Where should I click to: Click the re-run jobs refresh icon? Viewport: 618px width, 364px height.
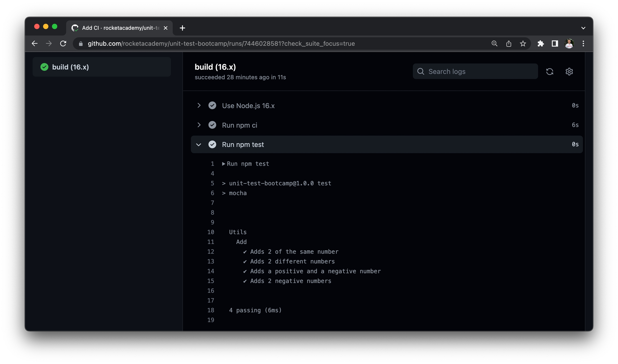(549, 72)
